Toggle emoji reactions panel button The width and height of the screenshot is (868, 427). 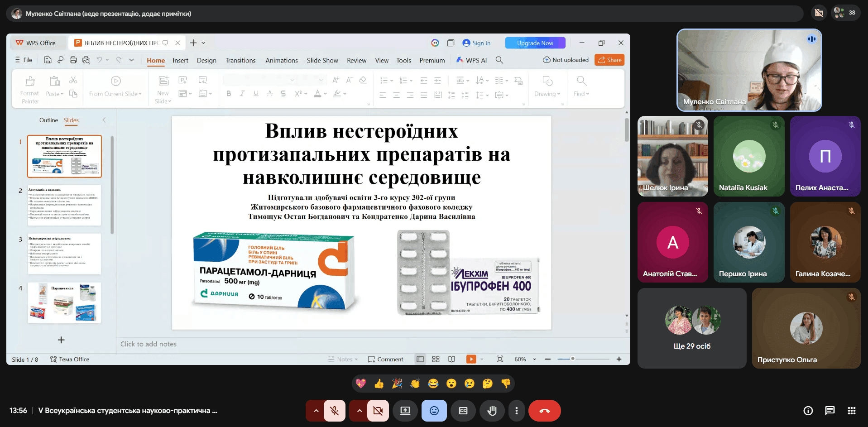click(434, 411)
